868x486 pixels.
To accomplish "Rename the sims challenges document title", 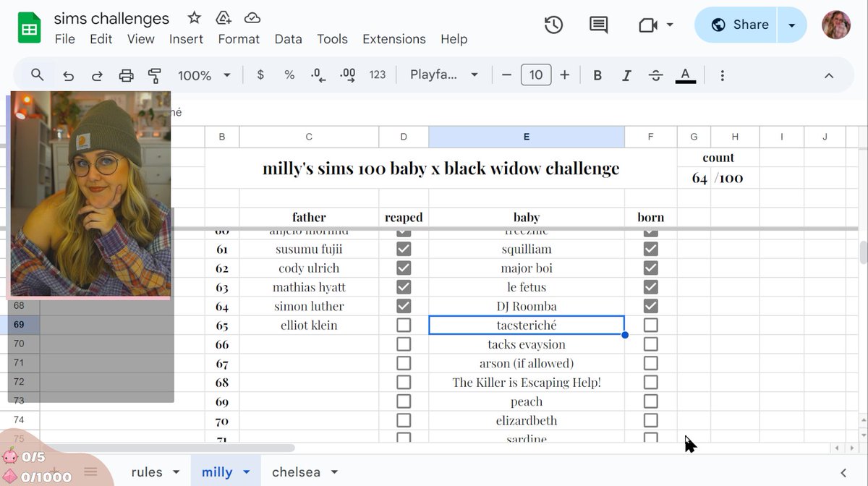I will tap(111, 18).
